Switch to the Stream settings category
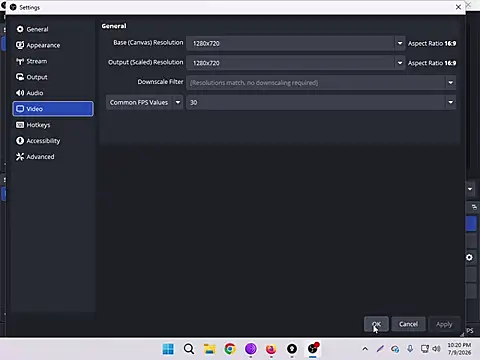This screenshot has width=480, height=360. point(53,61)
